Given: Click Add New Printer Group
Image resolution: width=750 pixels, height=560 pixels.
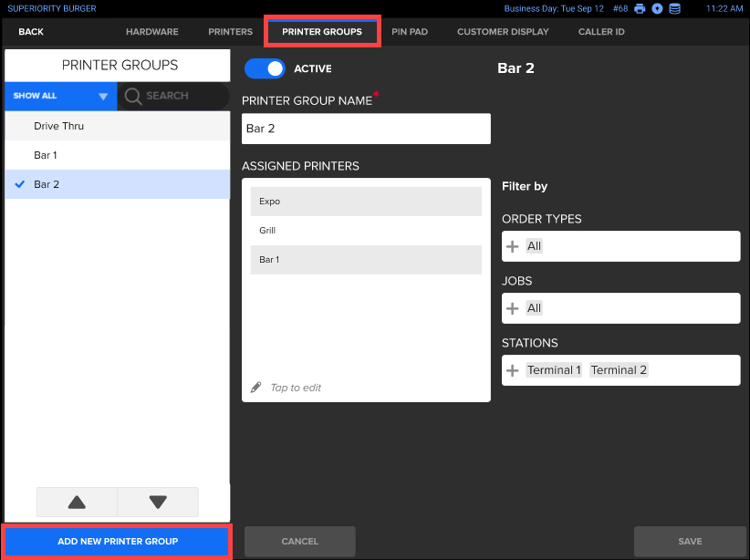Looking at the screenshot, I should coord(116,542).
